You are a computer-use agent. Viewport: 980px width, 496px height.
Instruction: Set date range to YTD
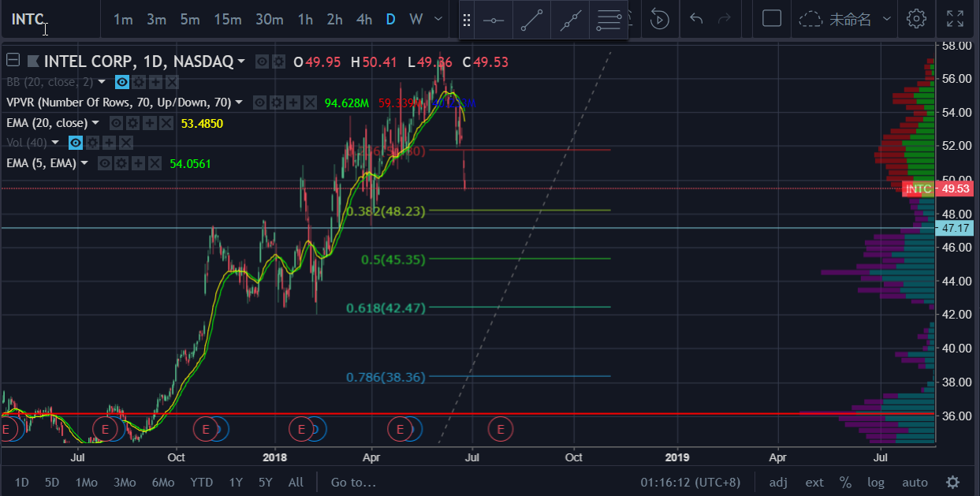point(202,482)
